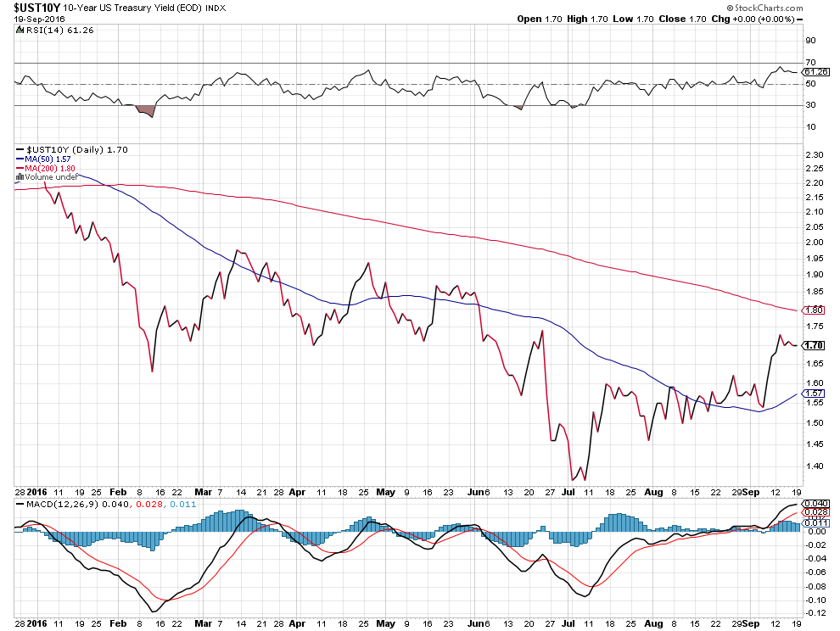Click the red MA(200) legend swatch
Viewport: 840px width, 631px height.
pos(20,168)
